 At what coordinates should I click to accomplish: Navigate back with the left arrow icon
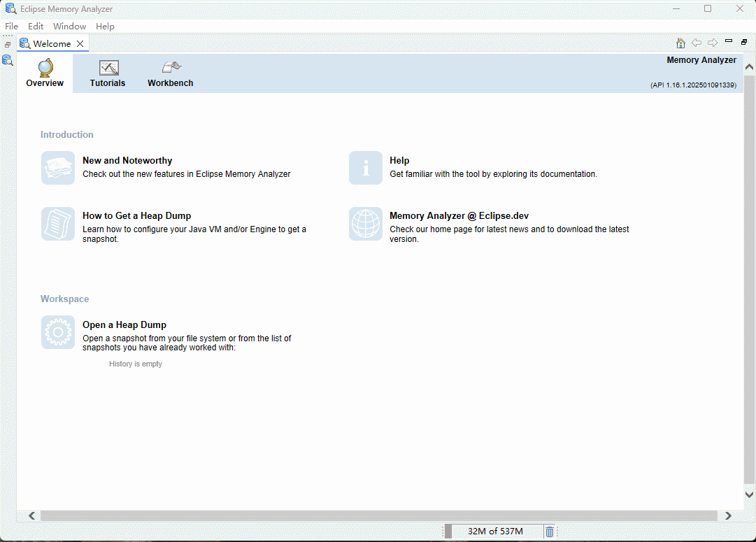coord(697,43)
